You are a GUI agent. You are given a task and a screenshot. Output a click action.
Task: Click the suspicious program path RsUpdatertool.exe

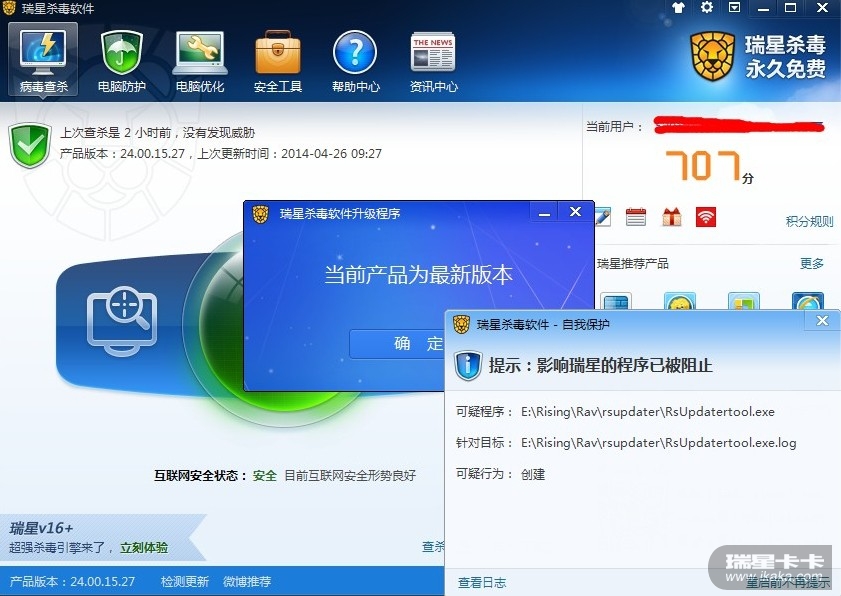tap(648, 412)
